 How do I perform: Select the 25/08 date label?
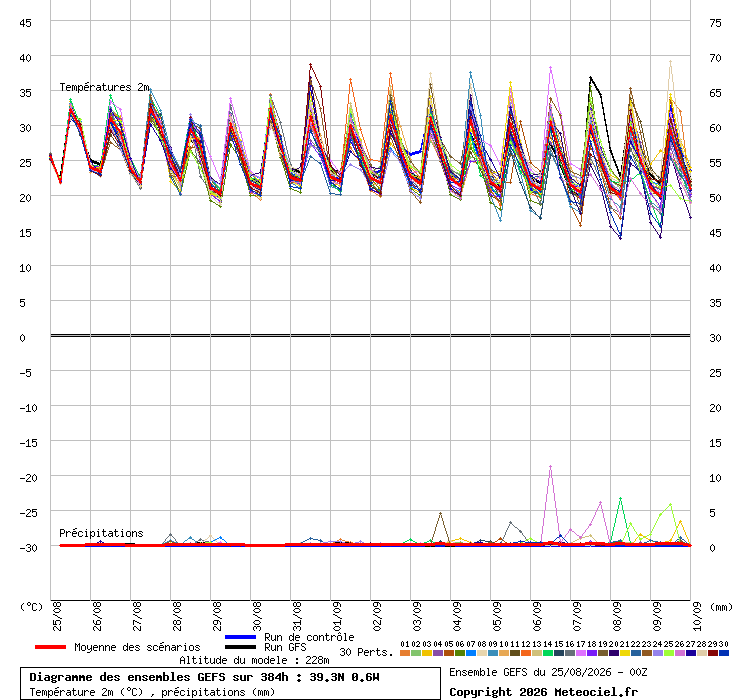[57, 616]
